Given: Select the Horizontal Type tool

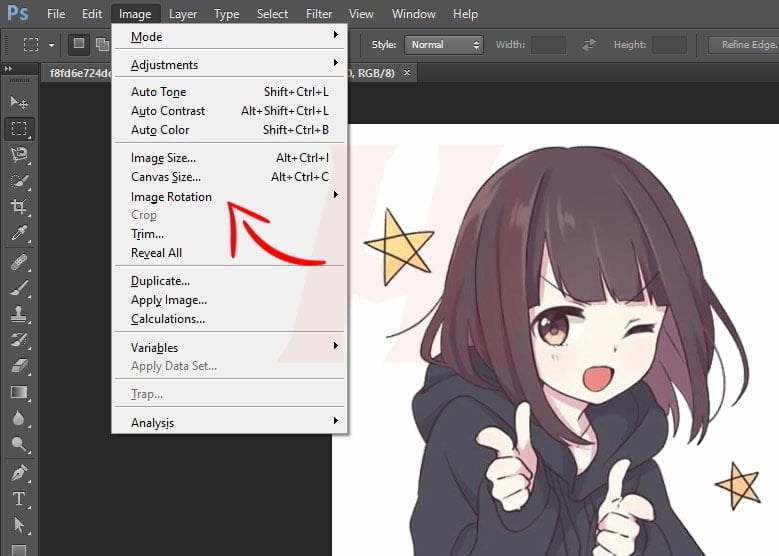Looking at the screenshot, I should click(x=19, y=499).
